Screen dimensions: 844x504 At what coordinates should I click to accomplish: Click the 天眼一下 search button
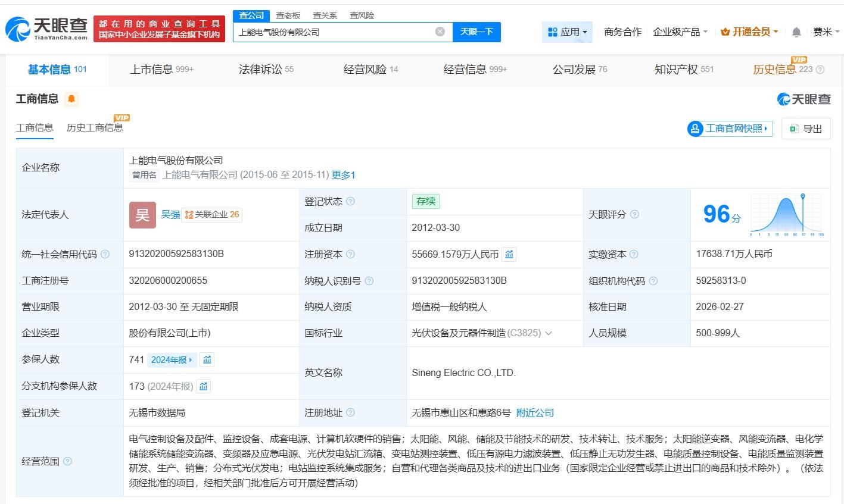tap(476, 32)
